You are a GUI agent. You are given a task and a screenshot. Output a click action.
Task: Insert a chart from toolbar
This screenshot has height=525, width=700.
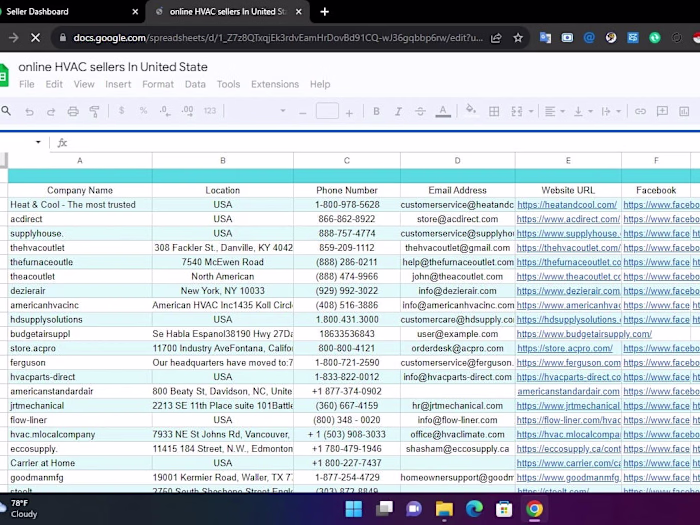pyautogui.click(x=684, y=111)
